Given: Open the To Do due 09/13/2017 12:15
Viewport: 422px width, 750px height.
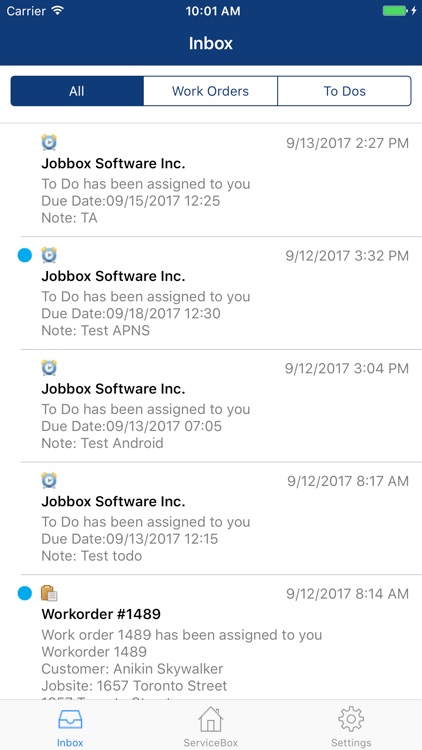Looking at the screenshot, I should click(211, 518).
